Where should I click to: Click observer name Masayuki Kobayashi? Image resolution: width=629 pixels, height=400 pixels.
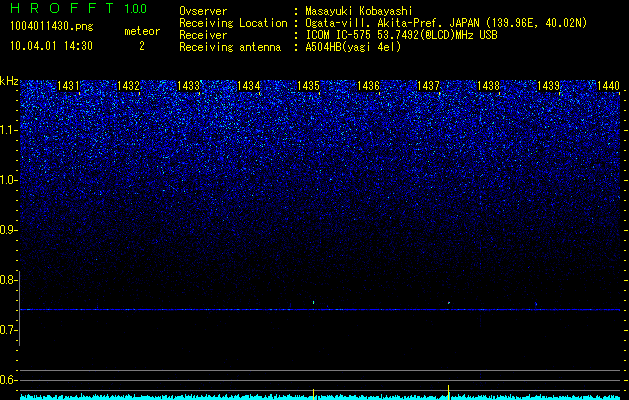click(359, 11)
